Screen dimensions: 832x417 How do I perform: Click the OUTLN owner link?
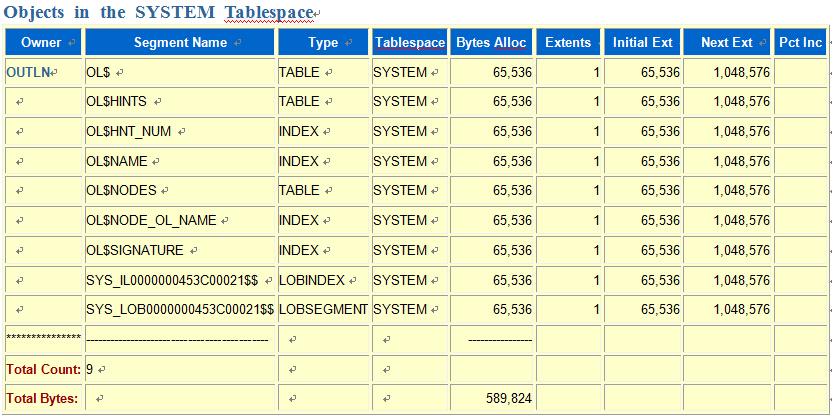28,73
